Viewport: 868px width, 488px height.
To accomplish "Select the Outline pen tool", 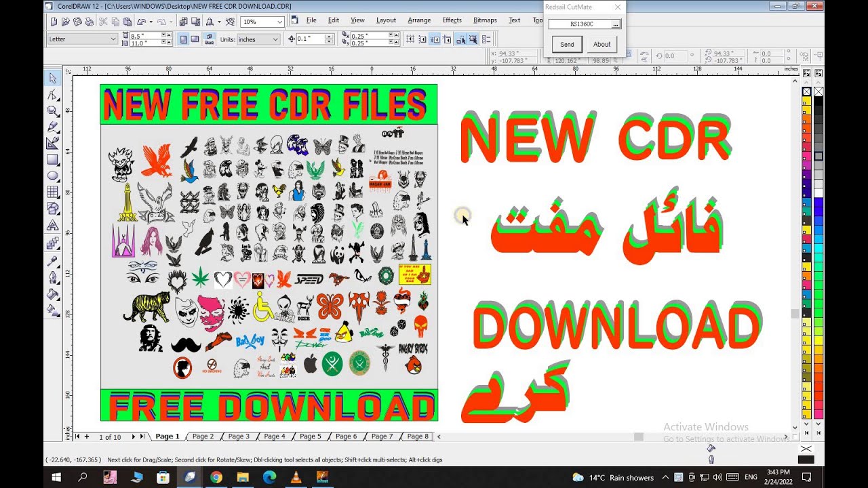I will [x=53, y=277].
